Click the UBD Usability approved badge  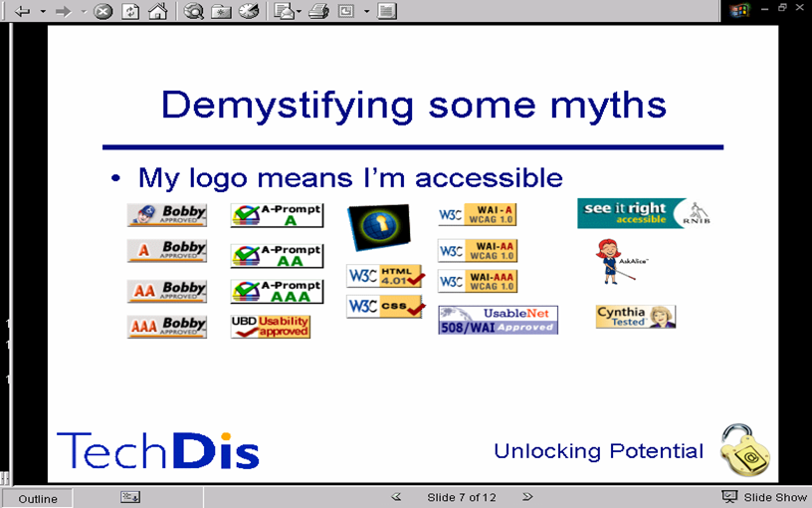271,327
